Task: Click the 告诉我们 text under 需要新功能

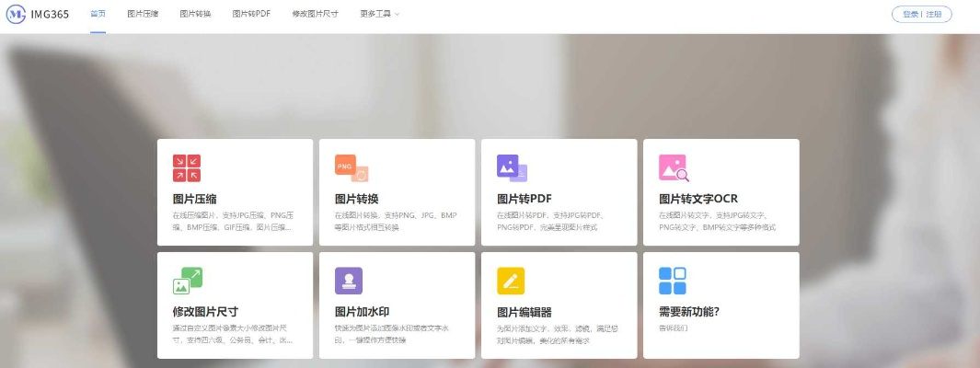Action: click(673, 328)
